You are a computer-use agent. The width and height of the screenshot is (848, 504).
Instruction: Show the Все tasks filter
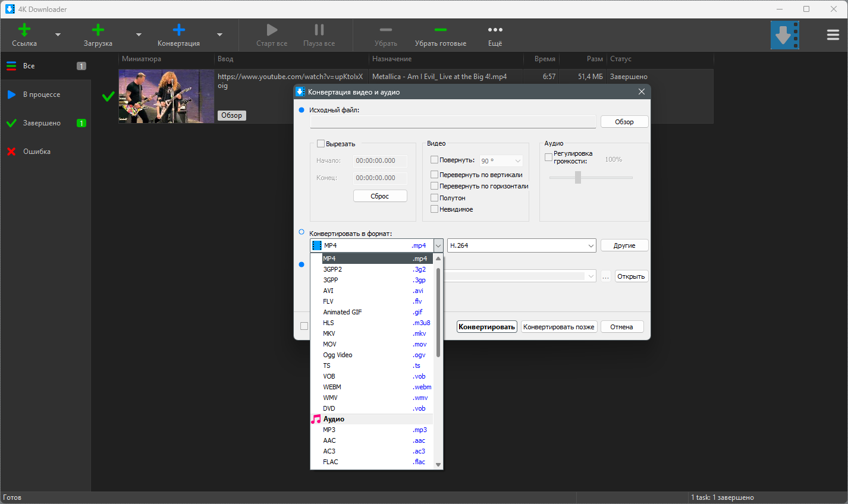tap(45, 66)
